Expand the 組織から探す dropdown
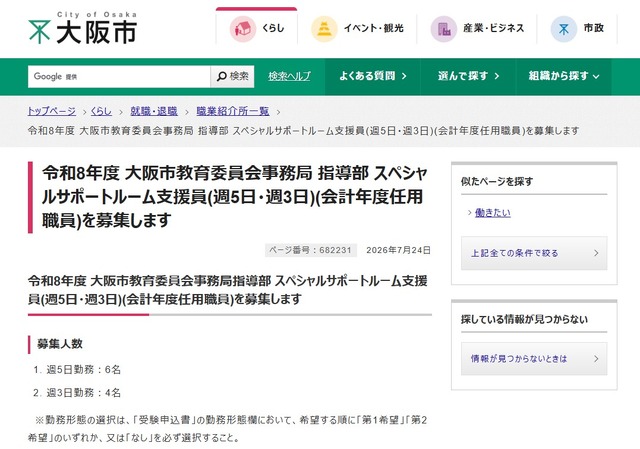Viewport: 640px width, 449px height. [564, 76]
